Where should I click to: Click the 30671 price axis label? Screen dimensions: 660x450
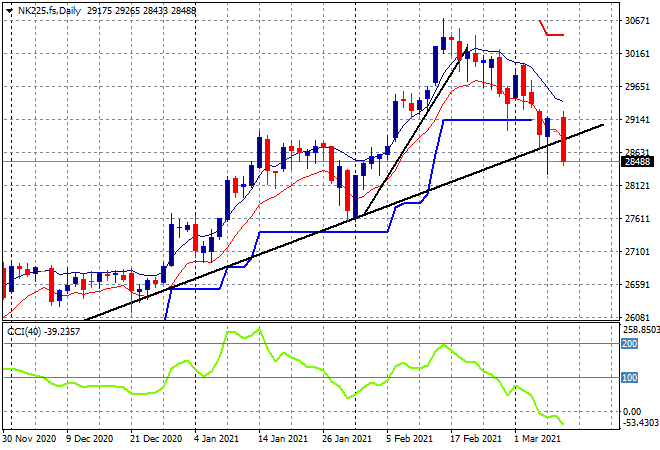[x=637, y=21]
